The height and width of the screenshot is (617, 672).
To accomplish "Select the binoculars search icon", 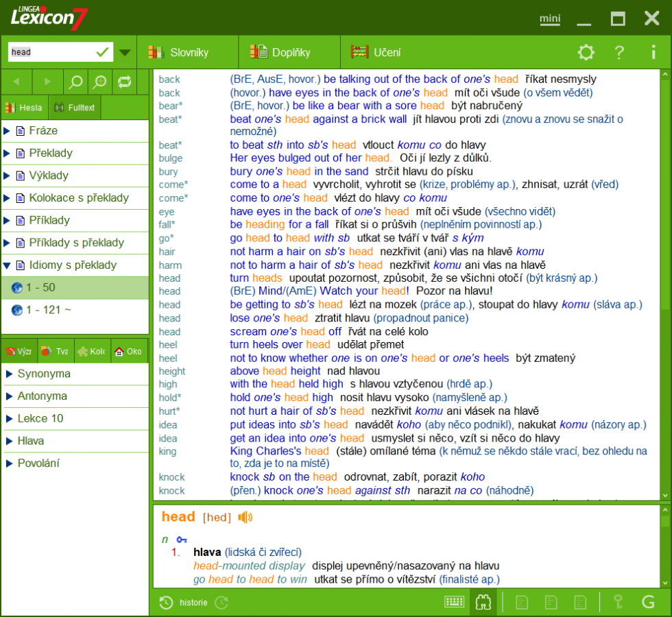I will tap(484, 602).
